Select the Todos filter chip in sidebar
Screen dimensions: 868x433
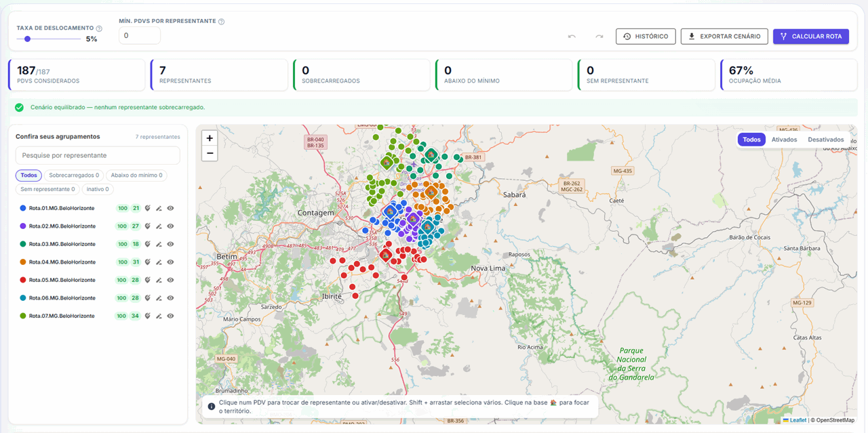tap(28, 176)
